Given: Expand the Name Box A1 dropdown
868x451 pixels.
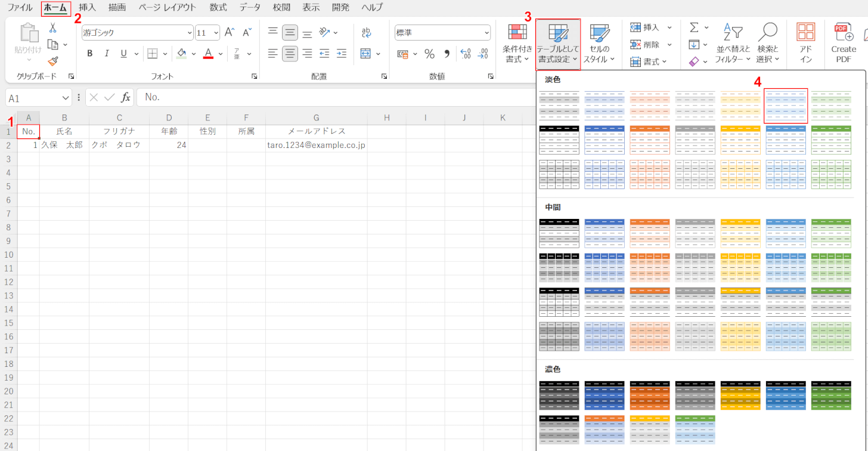Looking at the screenshot, I should click(66, 98).
